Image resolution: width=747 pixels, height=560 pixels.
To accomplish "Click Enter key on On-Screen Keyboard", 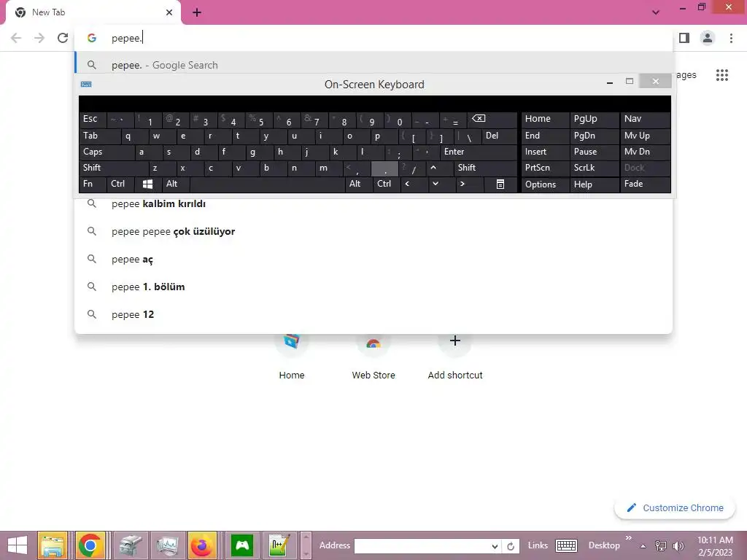I will (x=479, y=152).
